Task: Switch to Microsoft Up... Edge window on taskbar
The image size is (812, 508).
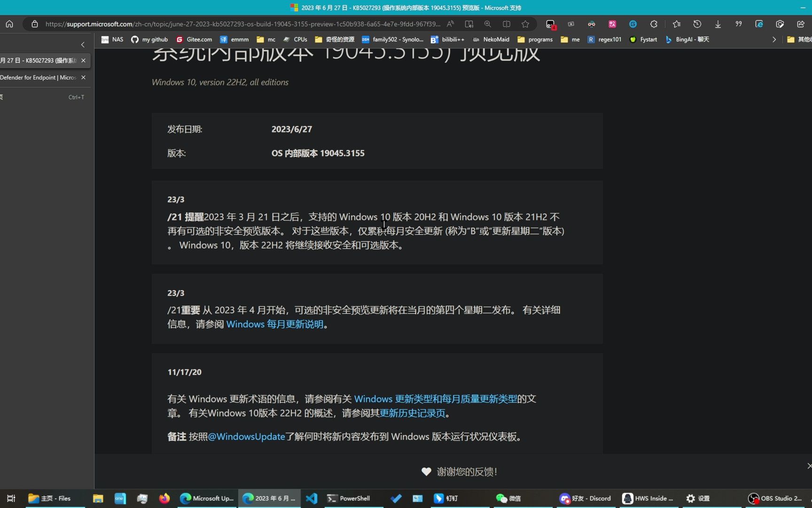Action: click(207, 498)
